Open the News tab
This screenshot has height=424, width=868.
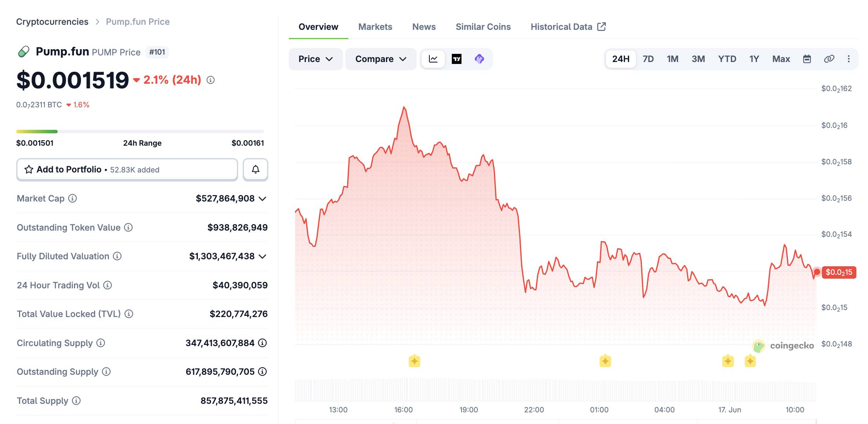pos(424,27)
